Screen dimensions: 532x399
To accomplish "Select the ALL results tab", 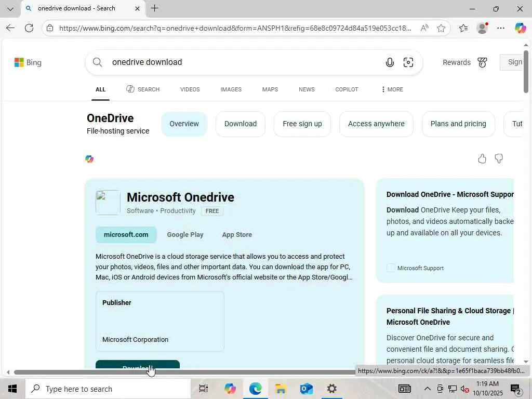I will pyautogui.click(x=100, y=89).
